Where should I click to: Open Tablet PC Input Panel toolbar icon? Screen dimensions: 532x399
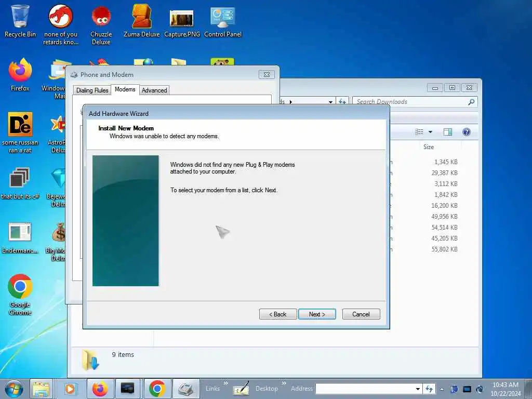(x=241, y=389)
